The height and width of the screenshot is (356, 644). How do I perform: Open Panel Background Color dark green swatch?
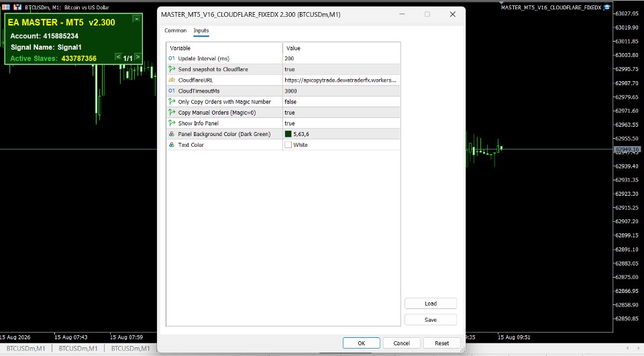pyautogui.click(x=288, y=134)
